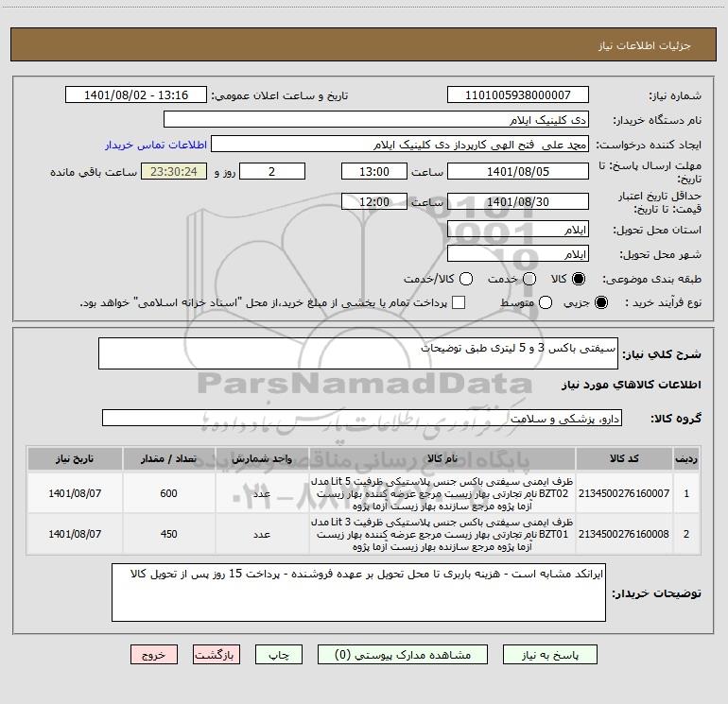This screenshot has height=704, width=728.
Task: Open the اطلاعات تماس خریدار link
Action: pyautogui.click(x=156, y=145)
